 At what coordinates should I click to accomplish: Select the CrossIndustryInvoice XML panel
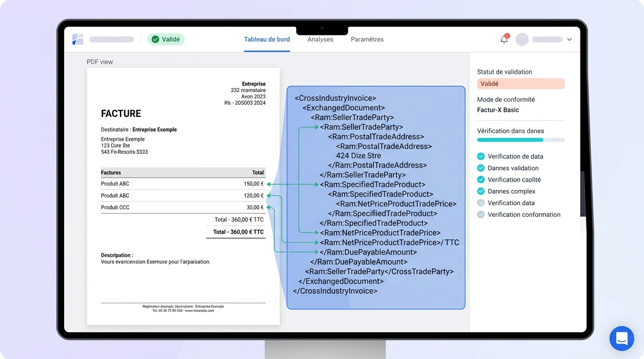(x=376, y=196)
